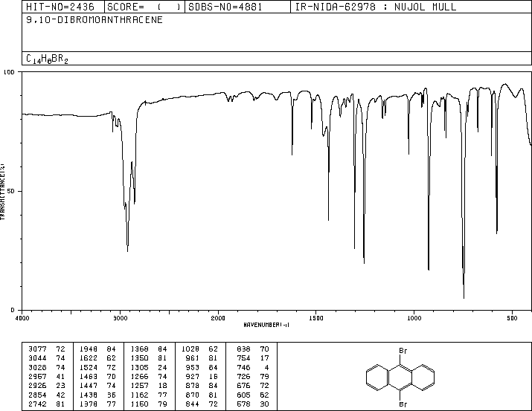
Task: Click the 1622 wavenumber in the peak table
Action: 89,358
